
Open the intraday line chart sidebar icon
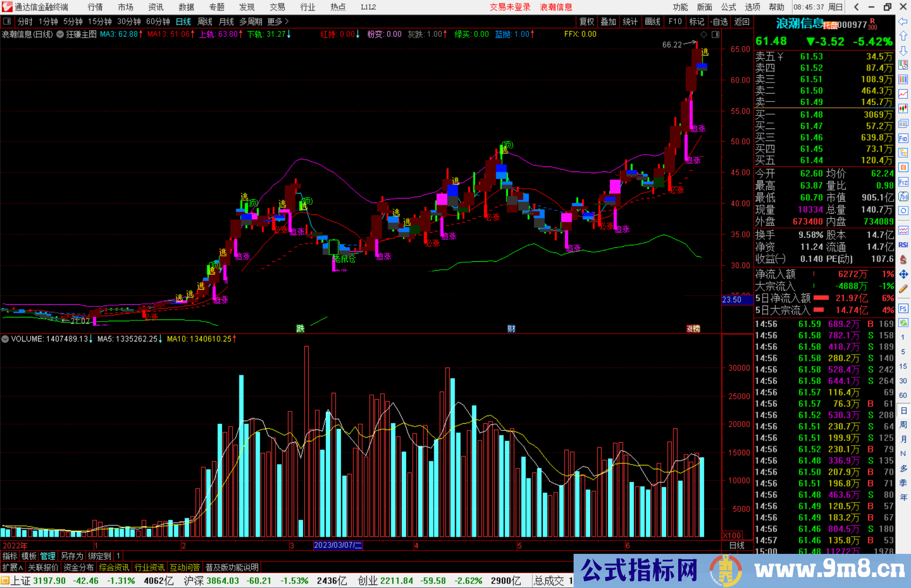[x=903, y=94]
